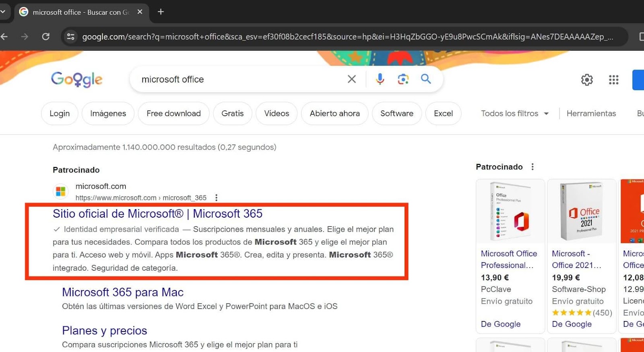644x352 pixels.
Task: Open the Microsoft Office Professional… product title
Action: (x=509, y=259)
